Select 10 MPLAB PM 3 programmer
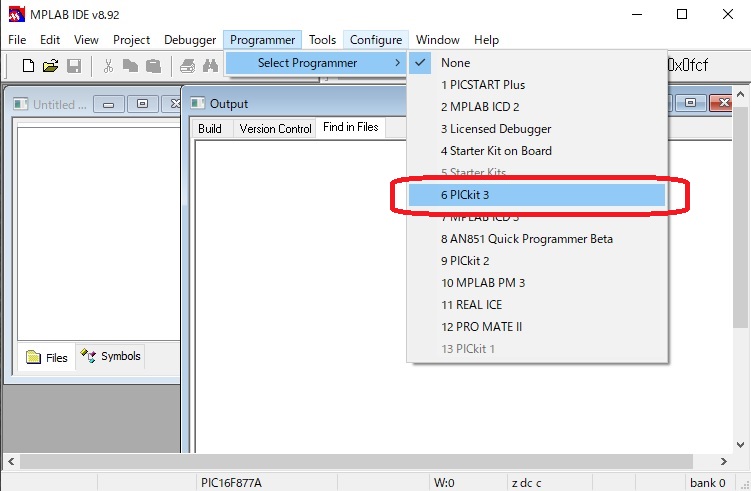Image resolution: width=751 pixels, height=491 pixels. [x=537, y=283]
